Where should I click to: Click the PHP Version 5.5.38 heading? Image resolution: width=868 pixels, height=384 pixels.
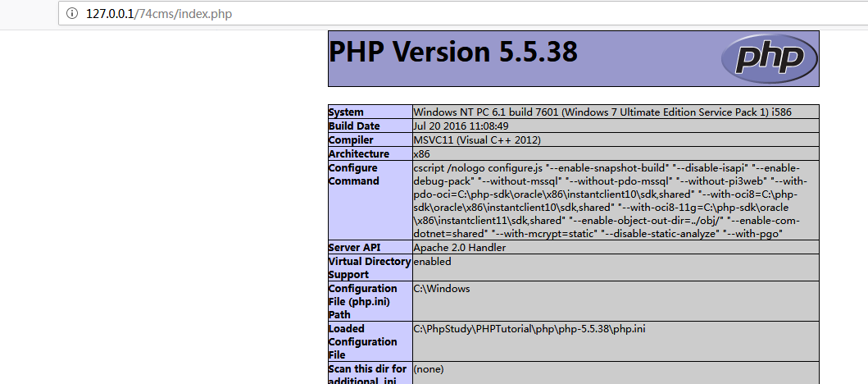(452, 52)
